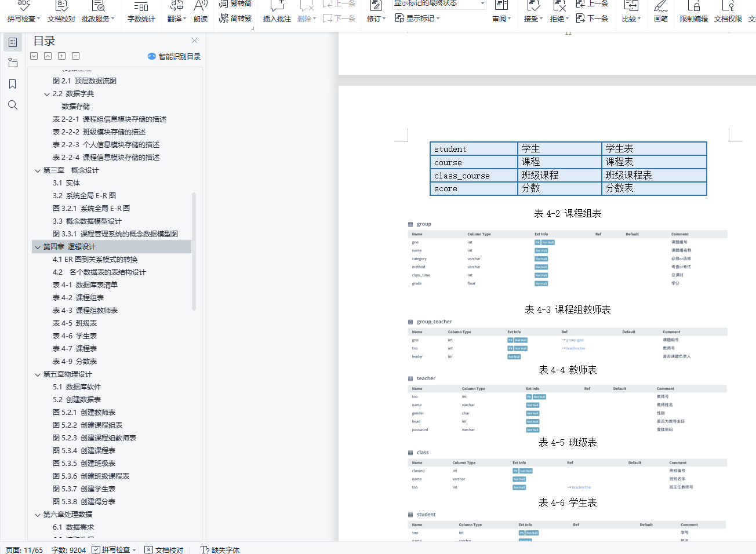This screenshot has width=756, height=554.
Task: Open the 显示标记的最终状态 combo box
Action: click(x=439, y=4)
